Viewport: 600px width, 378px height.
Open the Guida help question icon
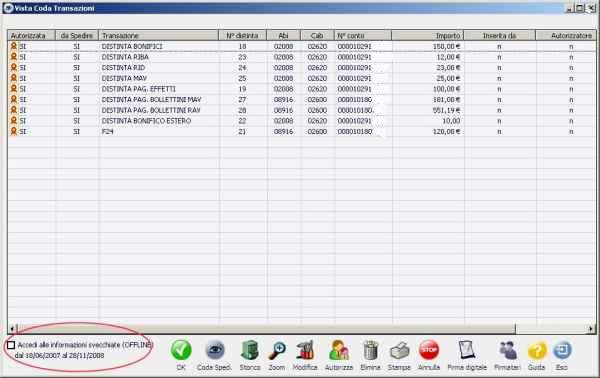pyautogui.click(x=537, y=351)
